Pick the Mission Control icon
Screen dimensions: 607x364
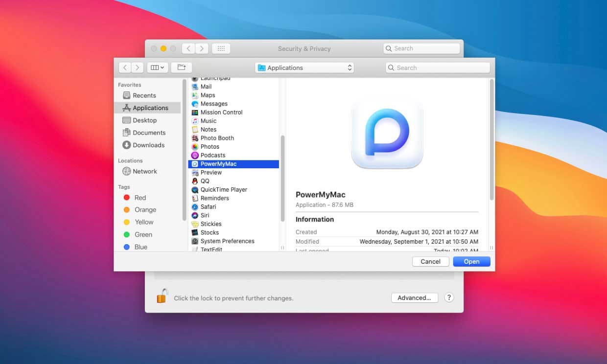(195, 113)
